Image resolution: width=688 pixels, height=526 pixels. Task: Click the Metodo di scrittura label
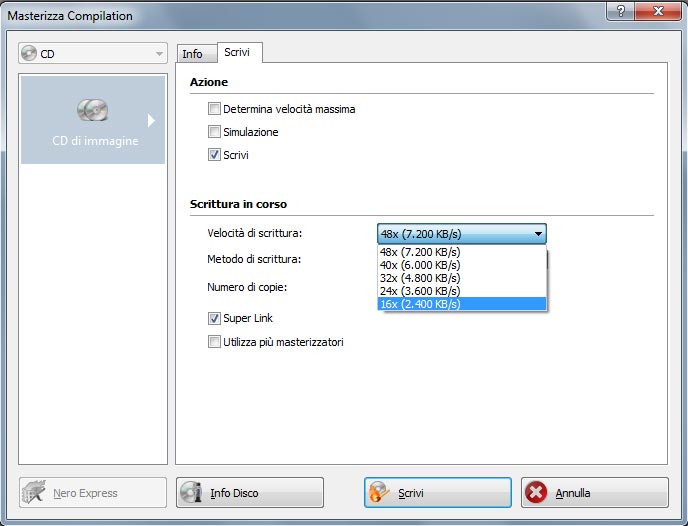click(254, 259)
